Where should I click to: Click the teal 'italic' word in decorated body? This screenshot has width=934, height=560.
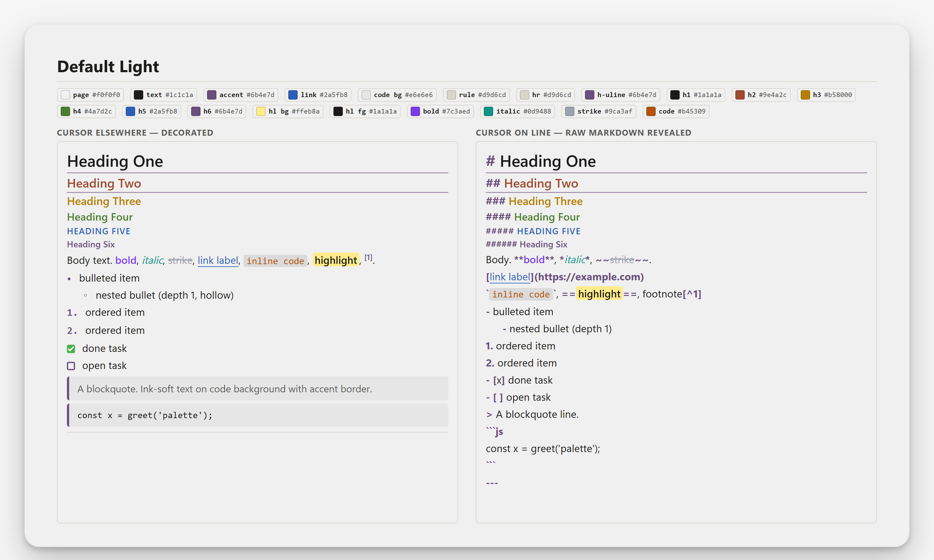tap(152, 260)
